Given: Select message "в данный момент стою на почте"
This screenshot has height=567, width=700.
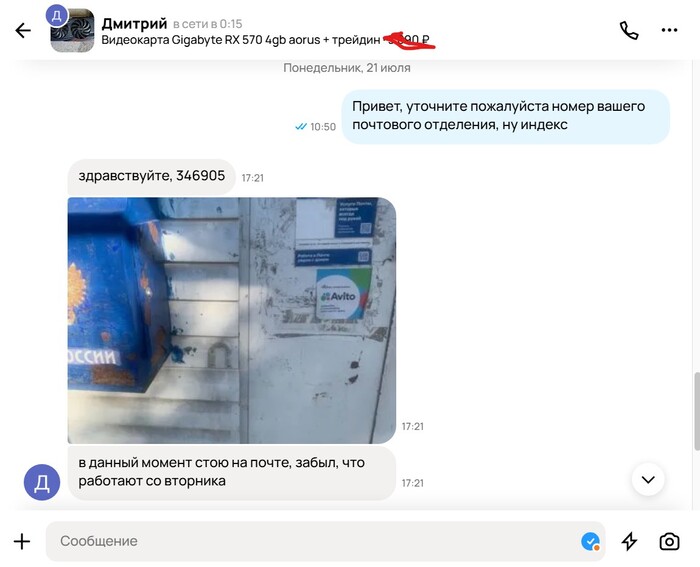Looking at the screenshot, I should point(232,473).
